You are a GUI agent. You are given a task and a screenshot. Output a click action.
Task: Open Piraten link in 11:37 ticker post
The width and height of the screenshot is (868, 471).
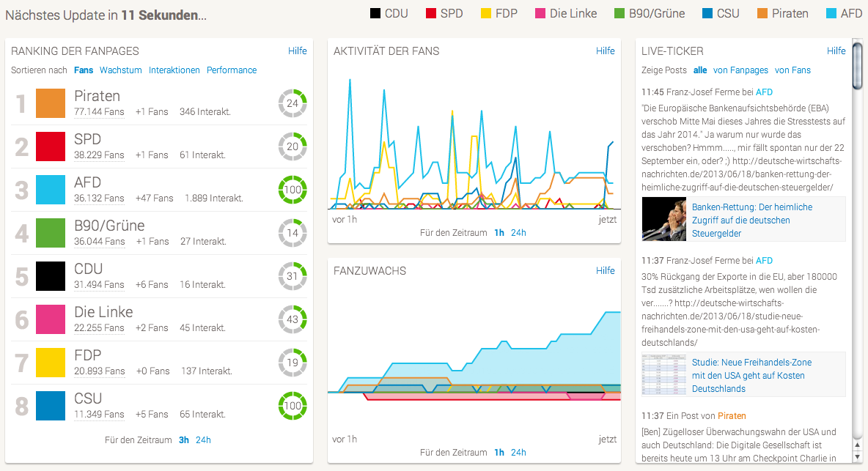click(732, 416)
